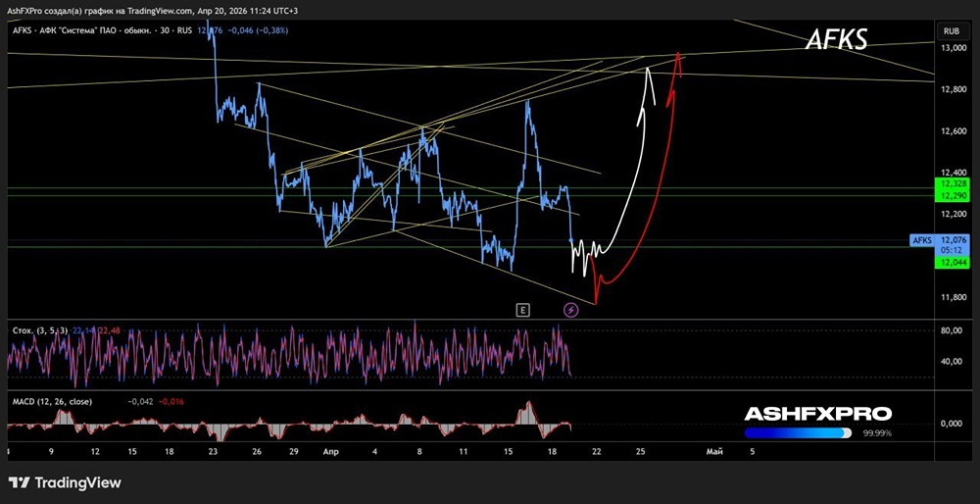Click the 99.99% progress bar
Image resolution: width=980 pixels, height=504 pixels.
[798, 433]
